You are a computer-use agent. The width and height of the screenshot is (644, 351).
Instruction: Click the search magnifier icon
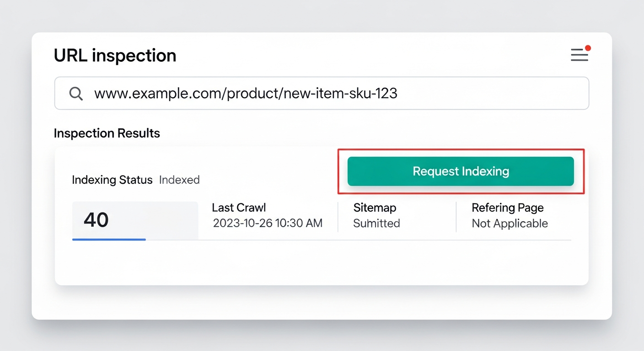coord(76,93)
